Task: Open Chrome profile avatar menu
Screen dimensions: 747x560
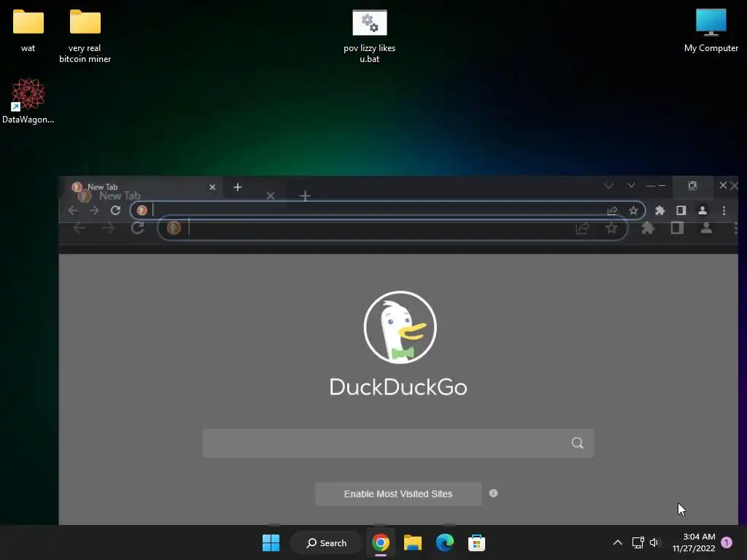Action: [703, 211]
